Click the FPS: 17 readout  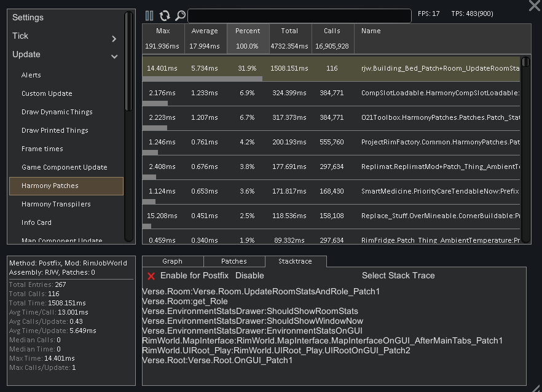[x=429, y=14]
